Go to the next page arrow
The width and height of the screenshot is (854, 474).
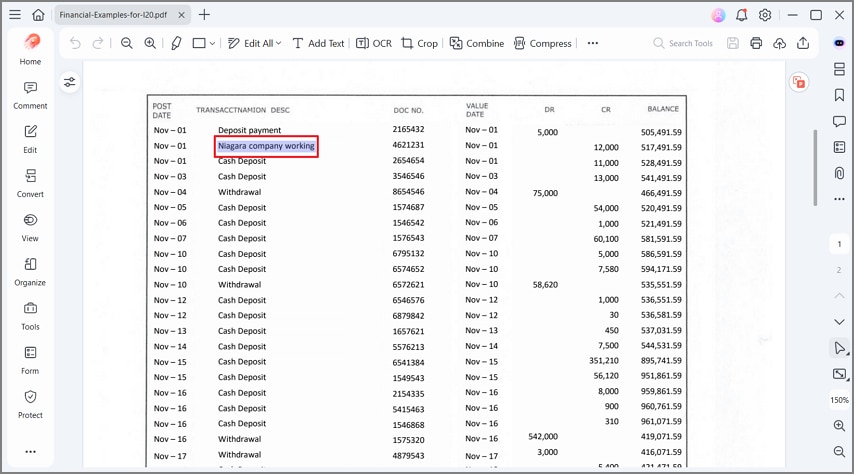[x=839, y=322]
